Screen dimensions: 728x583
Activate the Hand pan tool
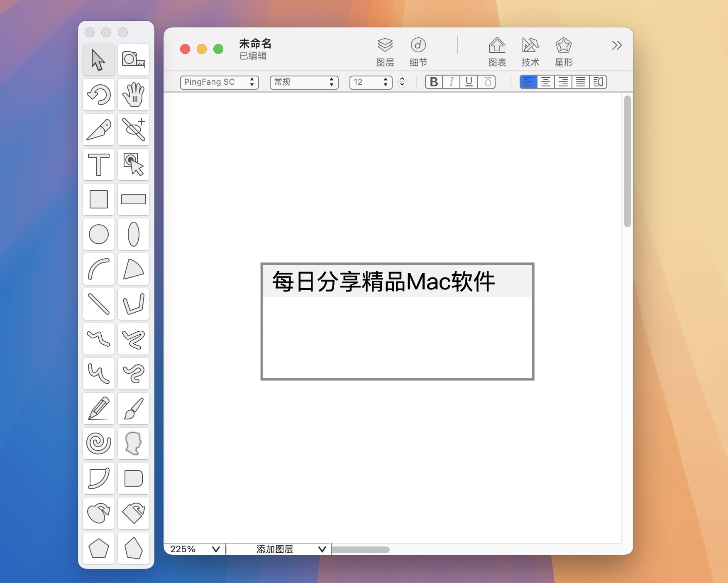[134, 95]
